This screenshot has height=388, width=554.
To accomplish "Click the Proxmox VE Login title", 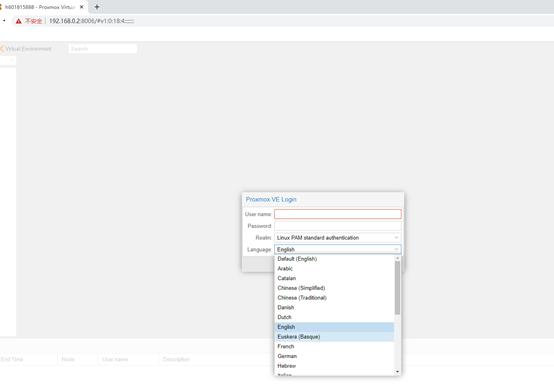I will click(271, 199).
